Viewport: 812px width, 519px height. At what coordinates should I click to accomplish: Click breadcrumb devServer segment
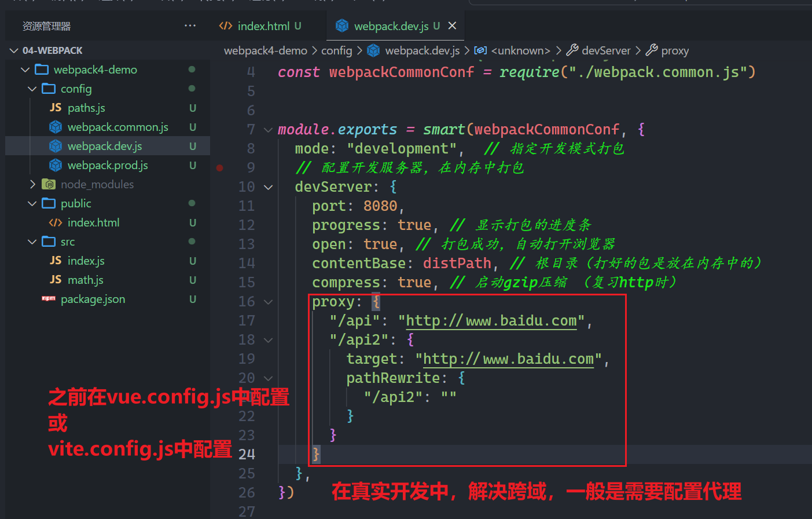pyautogui.click(x=606, y=50)
